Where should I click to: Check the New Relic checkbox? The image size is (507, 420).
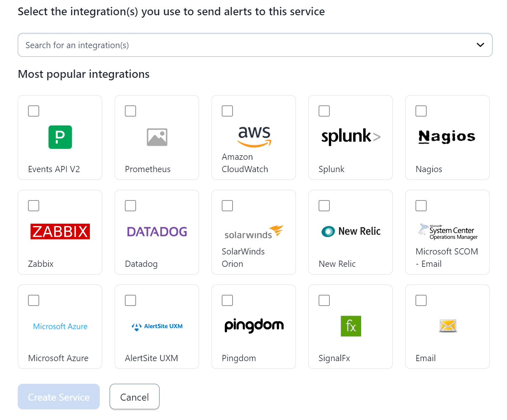tap(324, 206)
